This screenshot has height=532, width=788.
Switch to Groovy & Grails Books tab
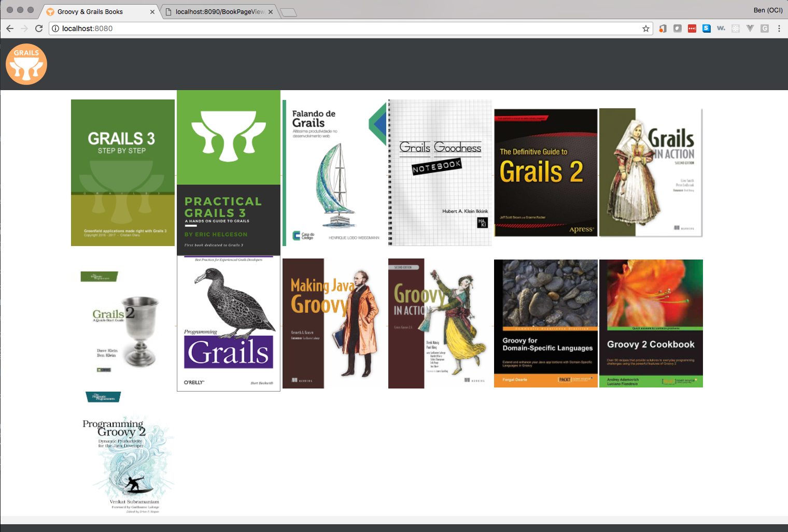(x=98, y=11)
